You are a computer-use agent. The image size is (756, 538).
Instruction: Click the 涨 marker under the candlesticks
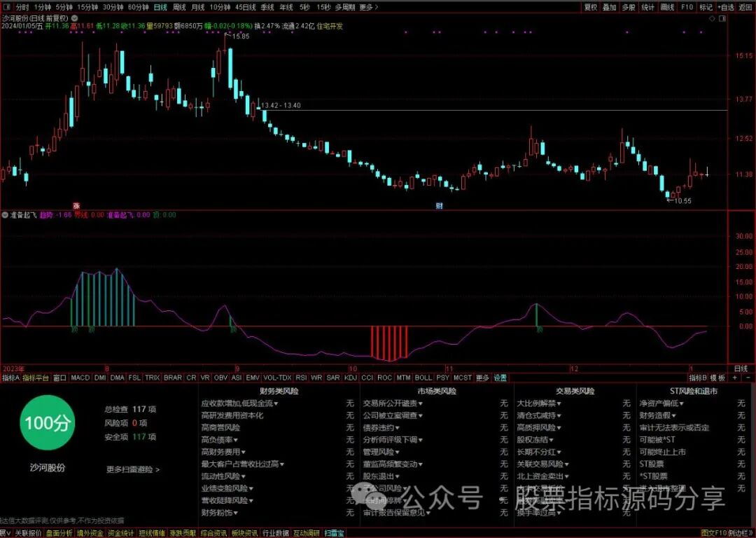pyautogui.click(x=76, y=206)
